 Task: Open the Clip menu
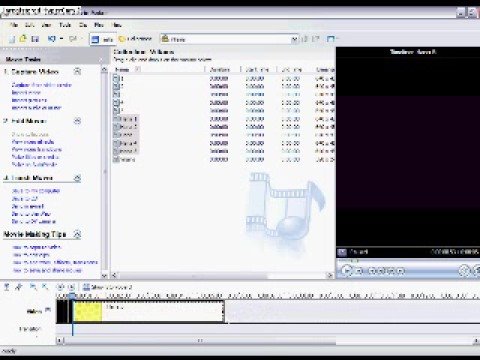83,25
